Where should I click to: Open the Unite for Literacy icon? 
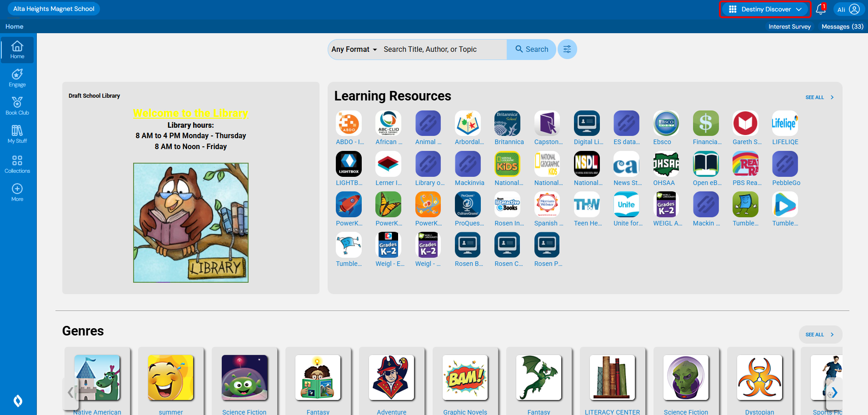click(x=626, y=205)
